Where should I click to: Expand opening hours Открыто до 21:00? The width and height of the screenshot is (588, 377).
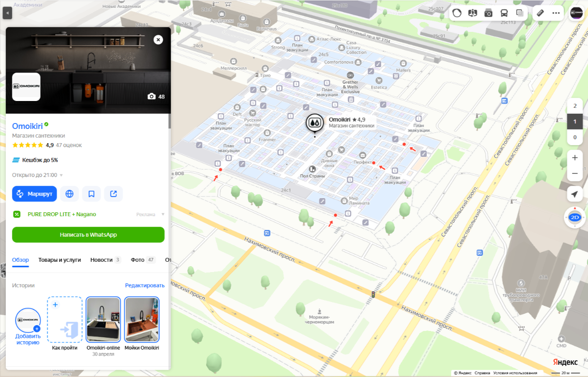38,175
